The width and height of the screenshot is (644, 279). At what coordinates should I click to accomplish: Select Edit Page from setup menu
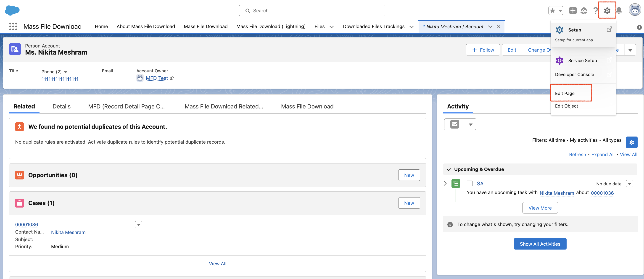pos(565,93)
